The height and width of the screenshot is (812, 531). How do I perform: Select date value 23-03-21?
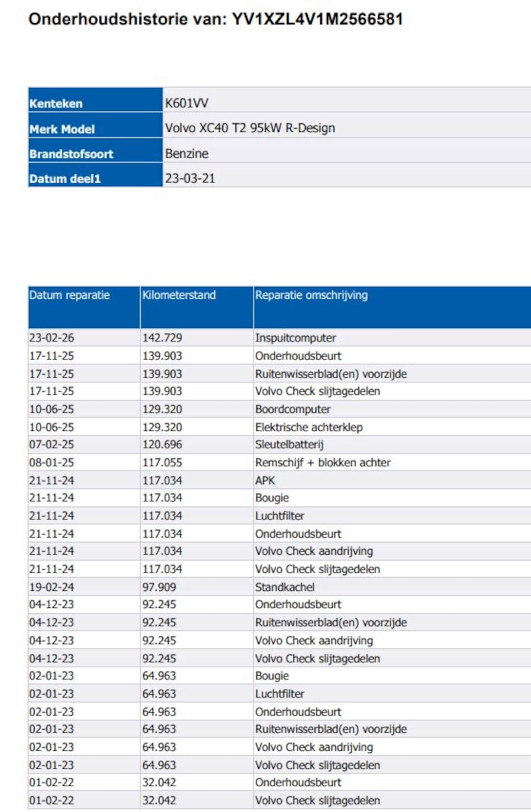point(190,178)
